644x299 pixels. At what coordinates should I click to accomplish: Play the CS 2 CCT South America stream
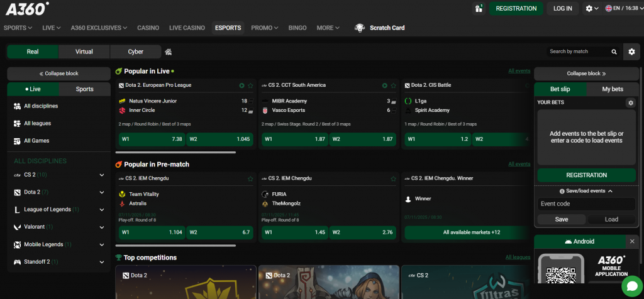[385, 85]
